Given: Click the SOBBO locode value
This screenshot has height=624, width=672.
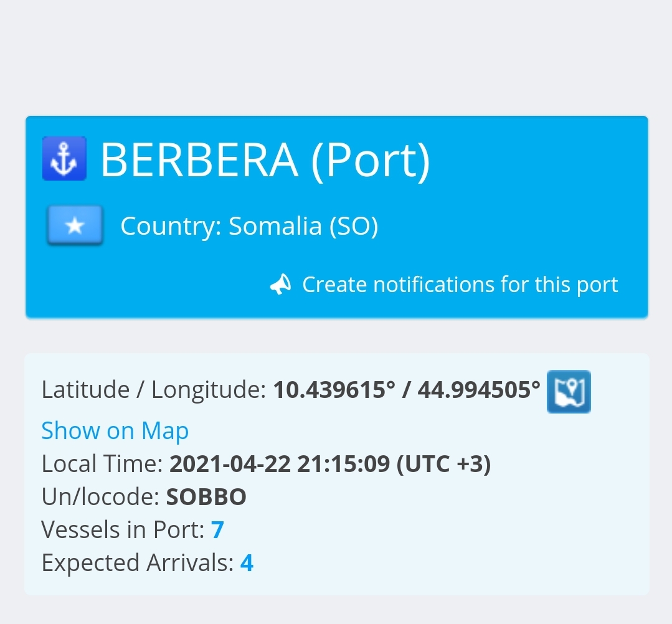Looking at the screenshot, I should [206, 497].
